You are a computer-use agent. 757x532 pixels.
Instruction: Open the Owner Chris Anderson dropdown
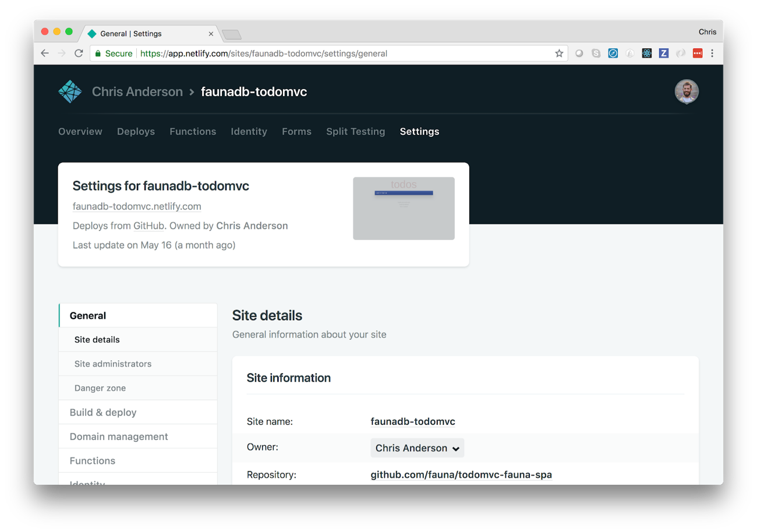click(x=418, y=448)
